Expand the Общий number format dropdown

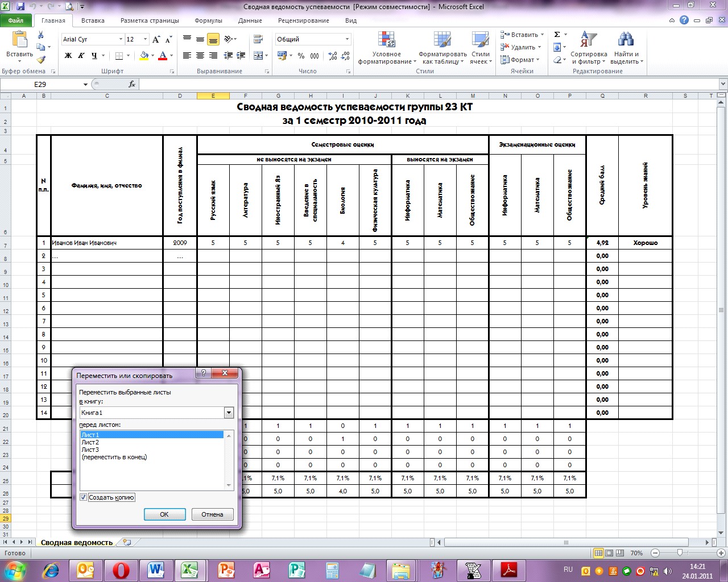tap(347, 39)
